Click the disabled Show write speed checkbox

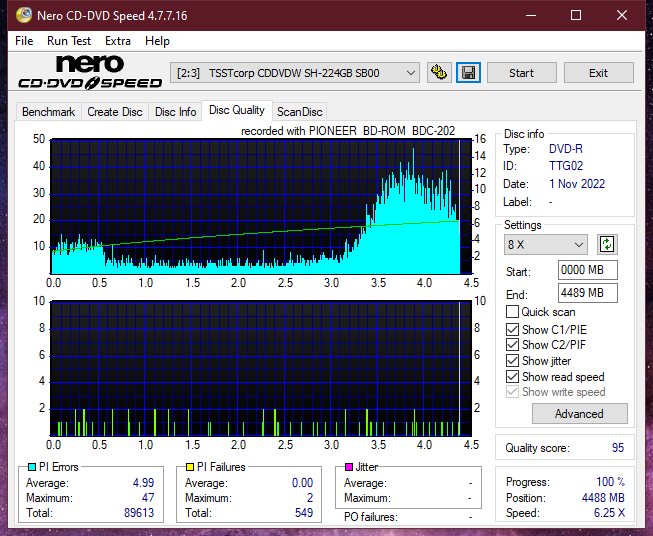pyautogui.click(x=512, y=392)
